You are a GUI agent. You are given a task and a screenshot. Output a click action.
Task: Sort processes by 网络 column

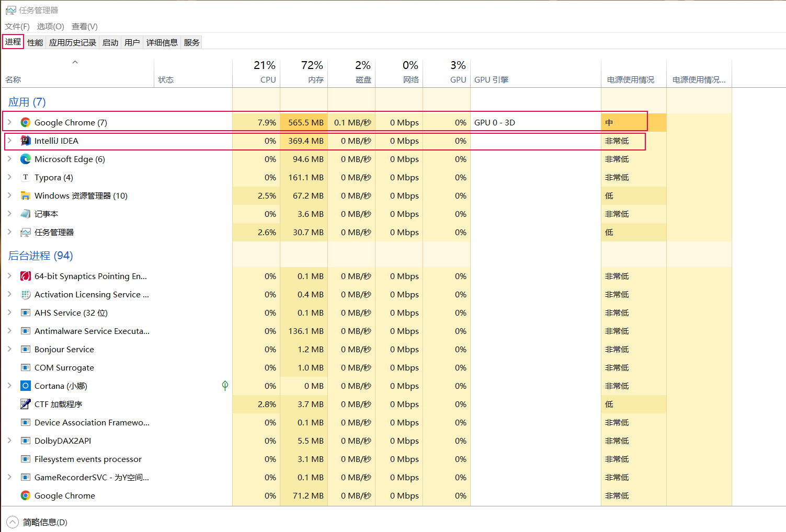(x=399, y=73)
